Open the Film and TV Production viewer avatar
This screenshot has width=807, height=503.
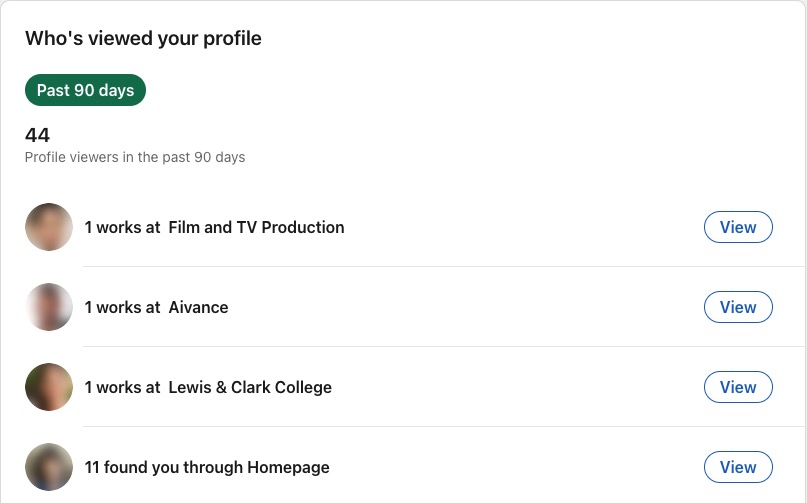[x=49, y=227]
